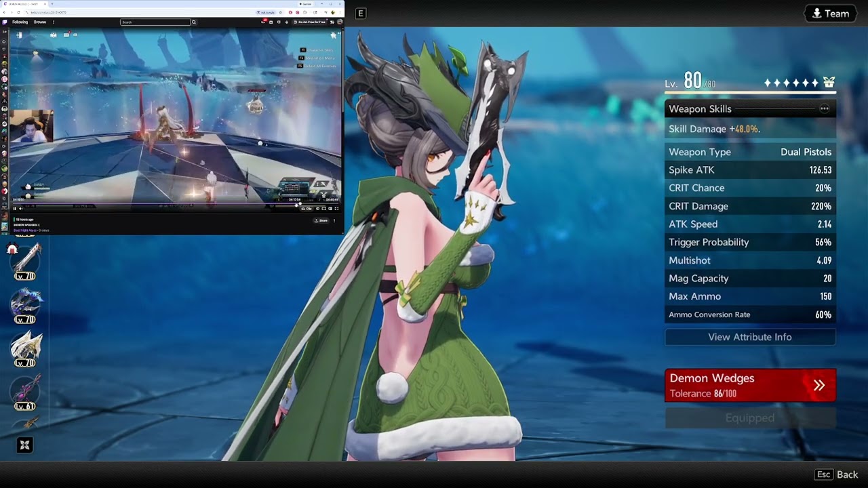Select the purple weapon, level 61
The height and width of the screenshot is (488, 868).
(x=25, y=392)
